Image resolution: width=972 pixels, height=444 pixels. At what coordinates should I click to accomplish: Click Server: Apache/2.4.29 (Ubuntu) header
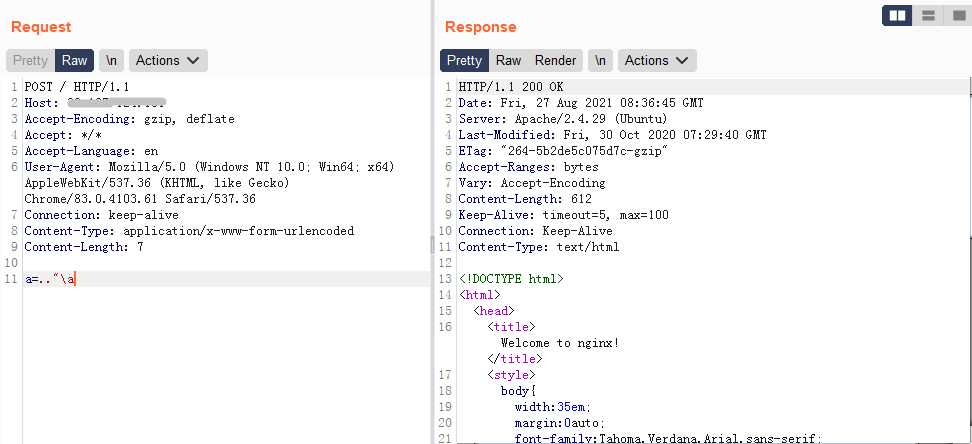point(563,119)
